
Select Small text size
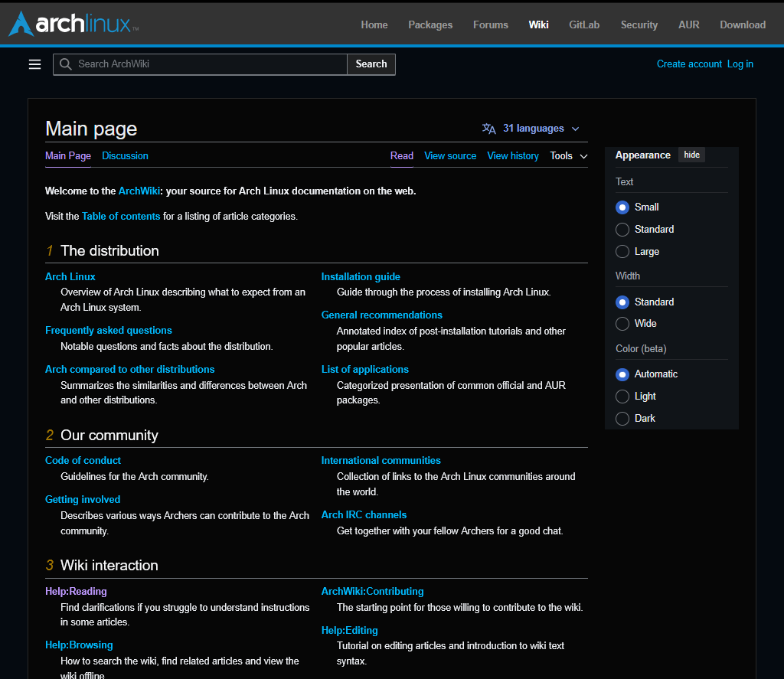pos(622,207)
